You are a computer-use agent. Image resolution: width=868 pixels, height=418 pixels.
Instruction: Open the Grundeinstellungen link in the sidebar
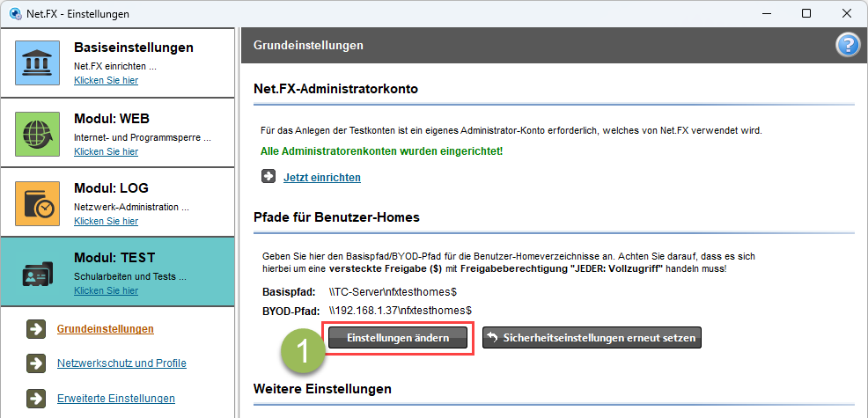(x=105, y=329)
